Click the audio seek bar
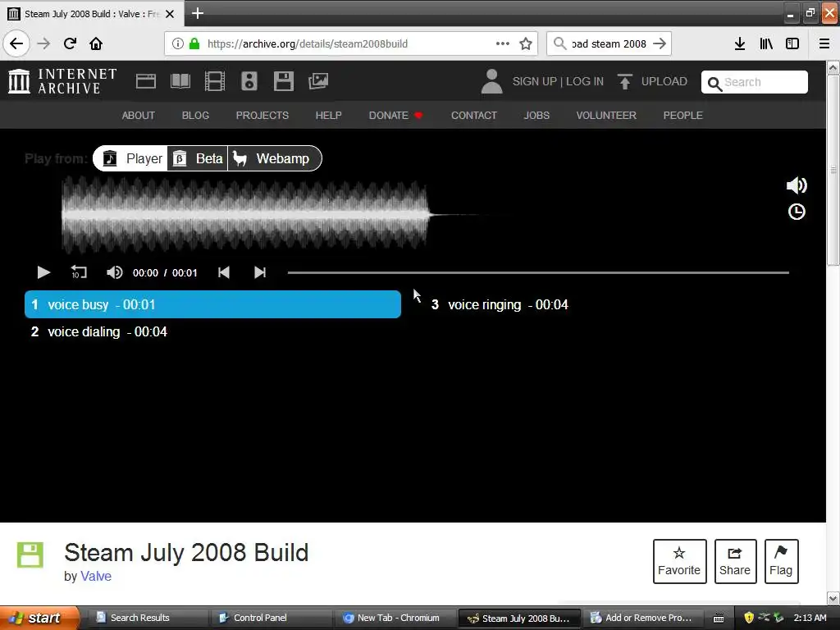 538,272
